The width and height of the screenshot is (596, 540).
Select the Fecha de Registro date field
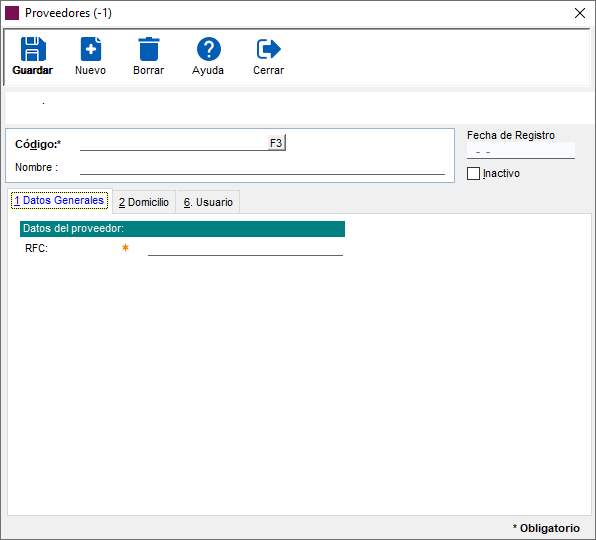coord(521,151)
